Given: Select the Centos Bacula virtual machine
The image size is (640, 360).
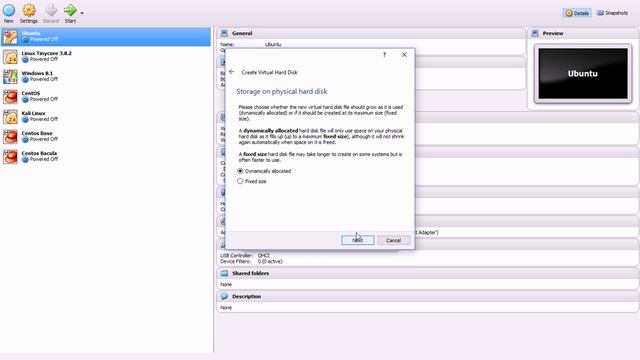Looking at the screenshot, I should (106, 156).
